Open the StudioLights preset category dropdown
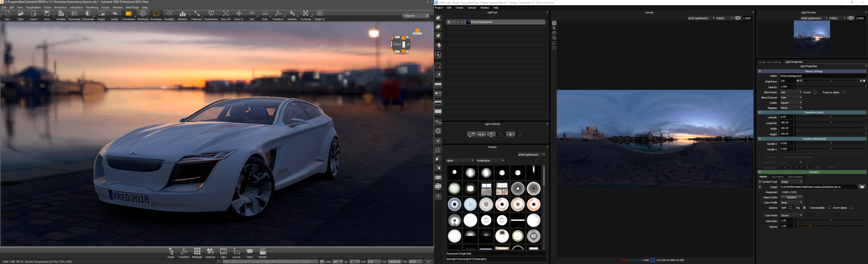Screen dimensions: 868x264 click(x=490, y=161)
